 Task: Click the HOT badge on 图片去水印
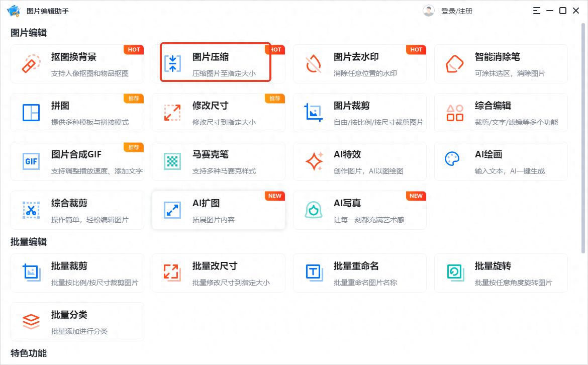click(x=416, y=49)
